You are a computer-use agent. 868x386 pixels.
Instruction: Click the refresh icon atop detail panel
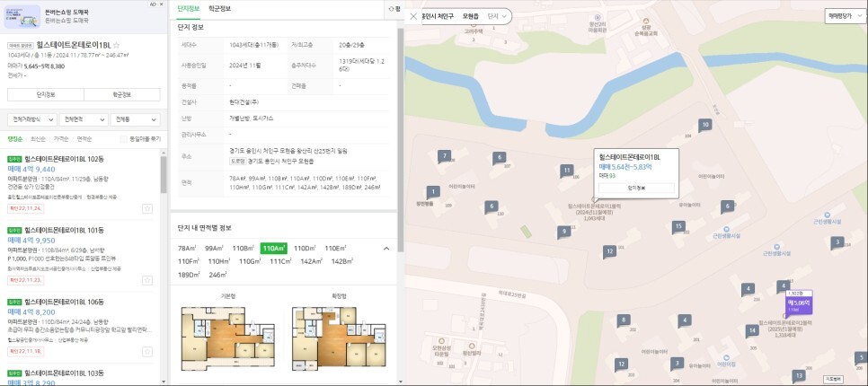click(392, 8)
